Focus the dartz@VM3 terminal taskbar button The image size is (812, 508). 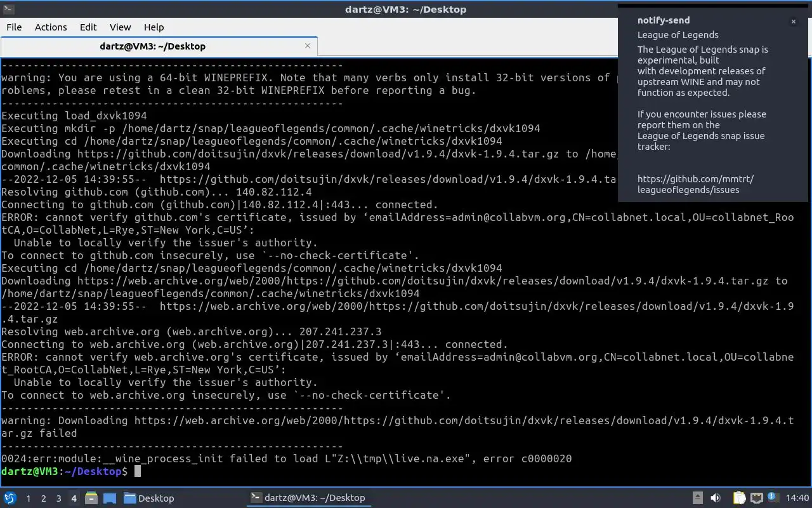308,498
